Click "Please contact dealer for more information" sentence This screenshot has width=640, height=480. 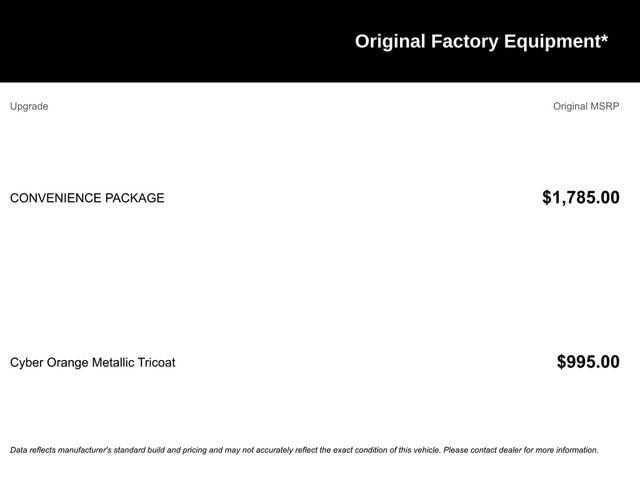click(x=520, y=450)
